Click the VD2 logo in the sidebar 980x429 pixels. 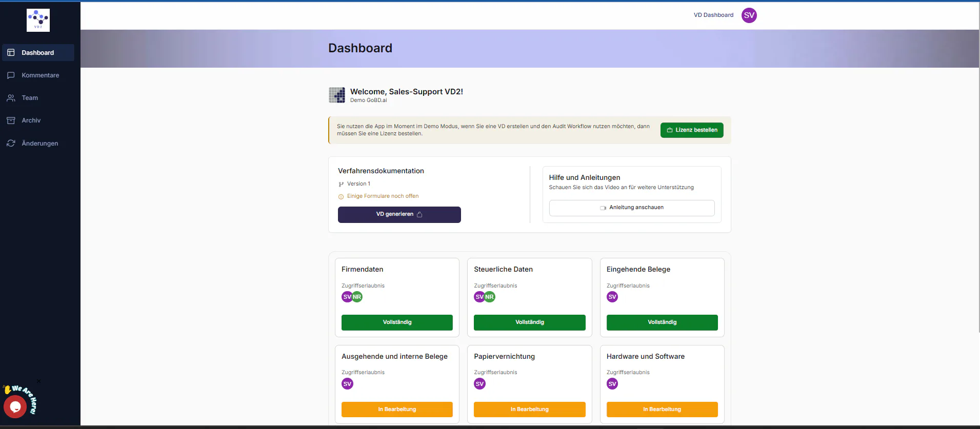pyautogui.click(x=38, y=21)
